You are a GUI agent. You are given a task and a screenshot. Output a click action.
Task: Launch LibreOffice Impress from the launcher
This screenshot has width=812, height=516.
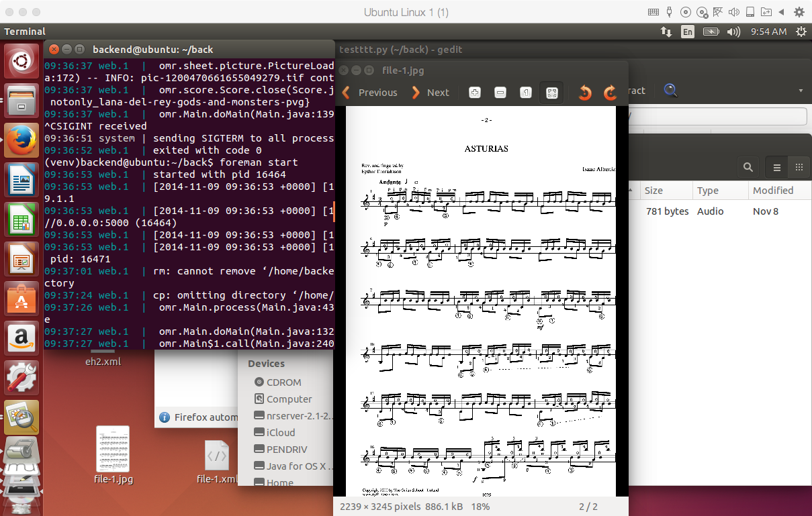[21, 258]
